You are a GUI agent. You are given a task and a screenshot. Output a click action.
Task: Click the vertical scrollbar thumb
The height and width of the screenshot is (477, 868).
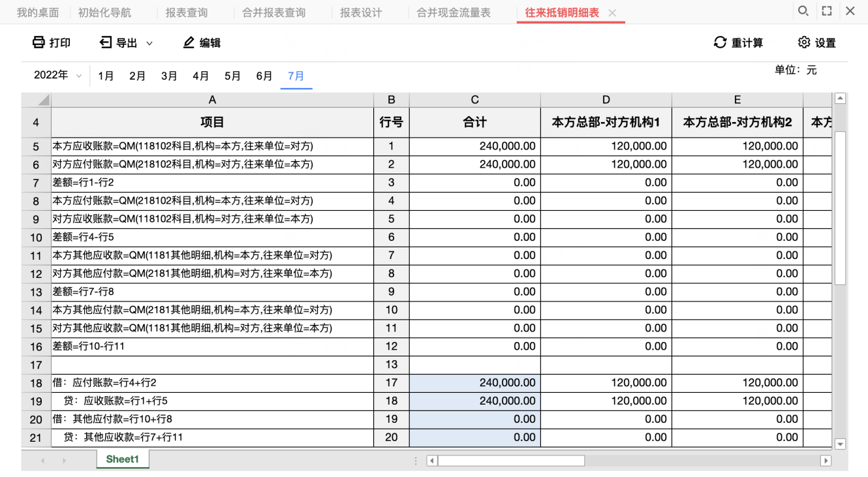click(840, 208)
